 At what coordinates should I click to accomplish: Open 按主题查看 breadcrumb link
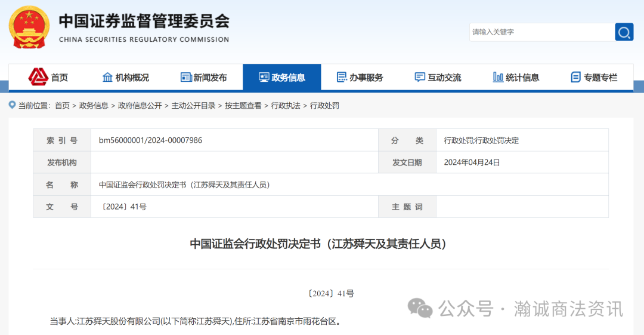pyautogui.click(x=243, y=106)
